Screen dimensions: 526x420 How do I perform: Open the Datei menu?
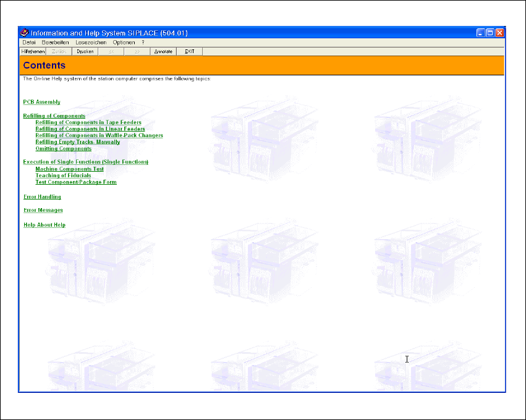pyautogui.click(x=29, y=43)
